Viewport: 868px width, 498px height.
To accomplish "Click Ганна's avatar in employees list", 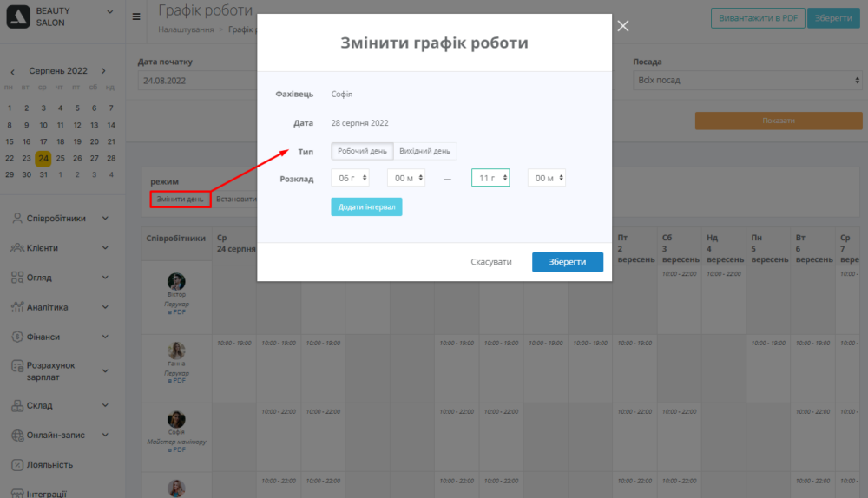I will (176, 351).
